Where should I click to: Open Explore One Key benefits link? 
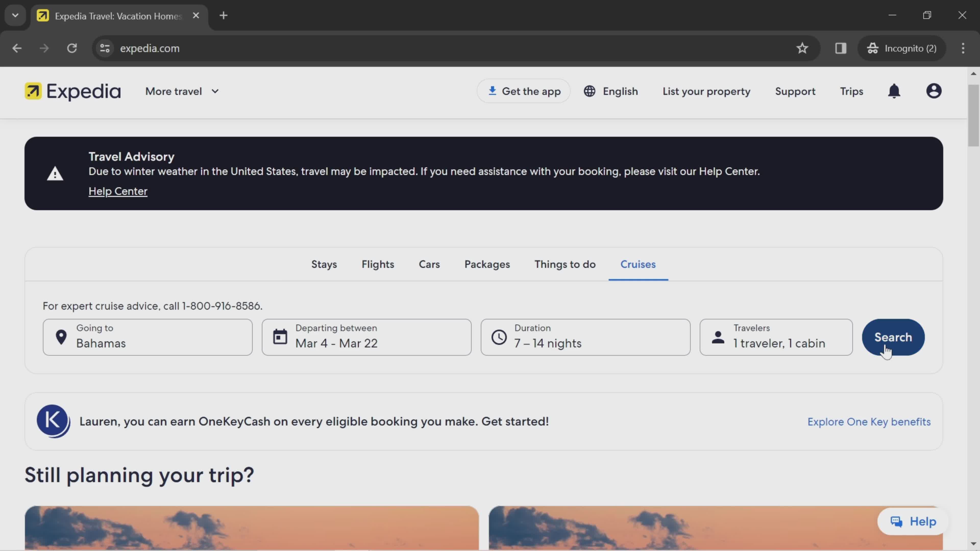(869, 422)
